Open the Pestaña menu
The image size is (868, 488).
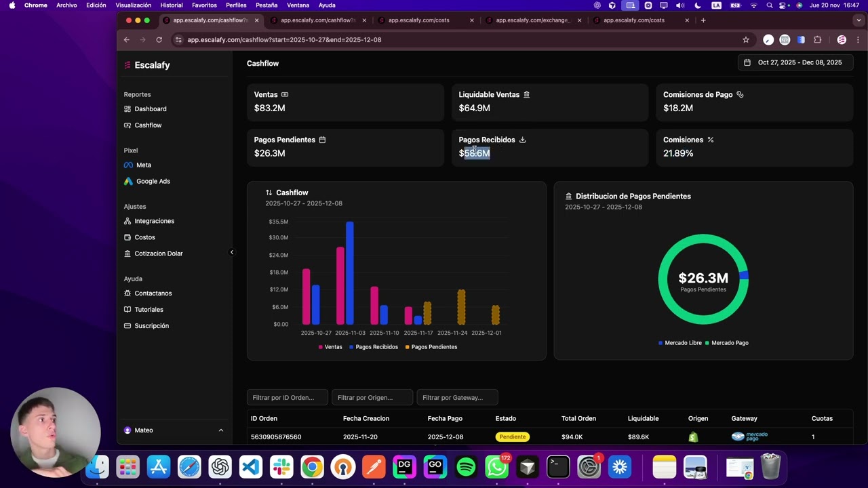pos(267,5)
